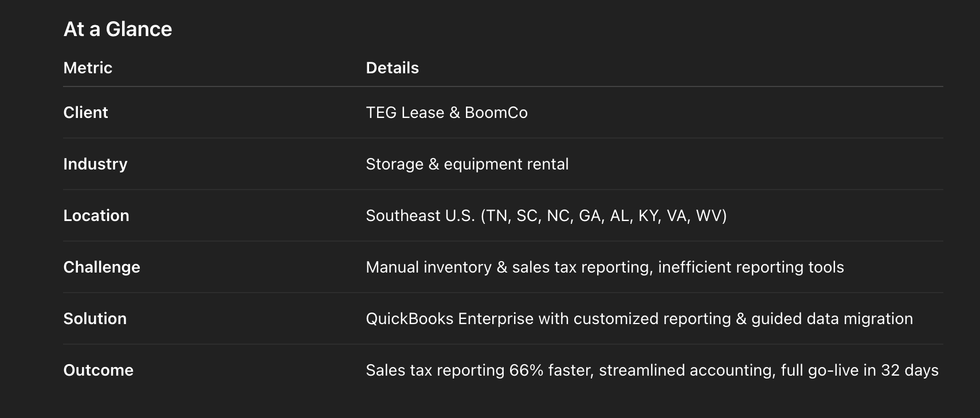Click the Challenge row label
This screenshot has width=980, height=418.
click(101, 267)
